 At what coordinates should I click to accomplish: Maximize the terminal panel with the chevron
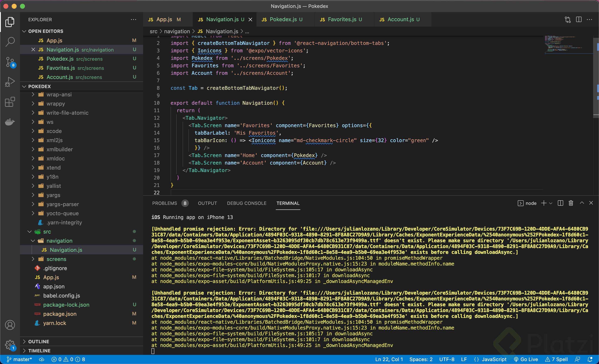coord(582,203)
